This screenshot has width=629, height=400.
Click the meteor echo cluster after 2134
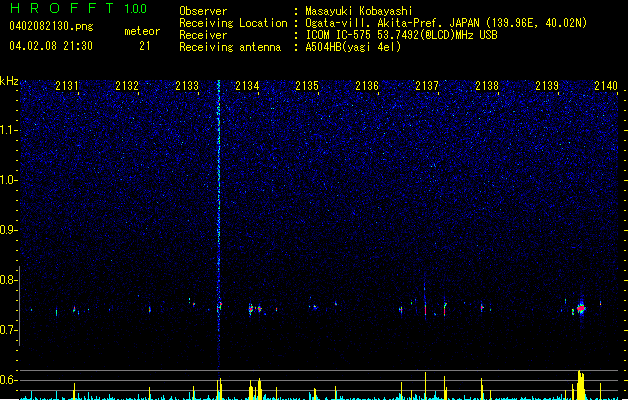tap(255, 309)
